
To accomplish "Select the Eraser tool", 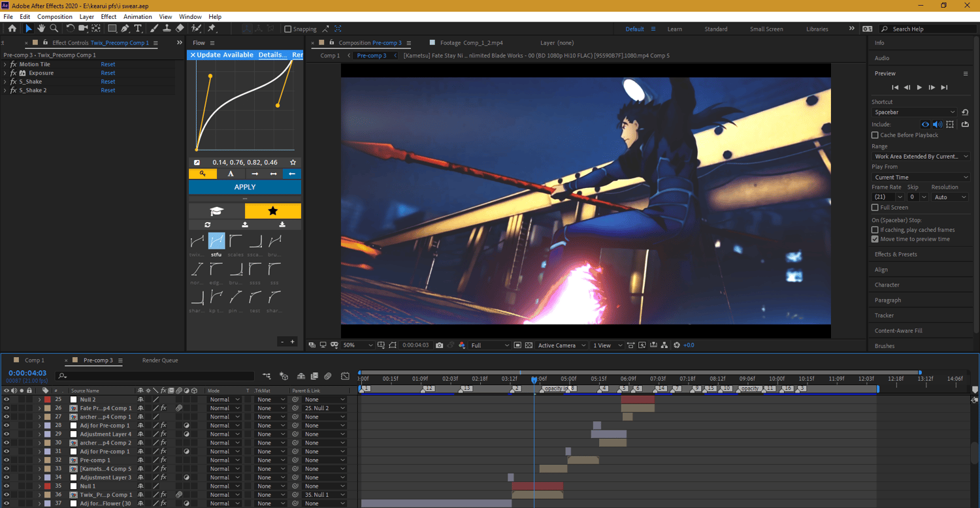I will pos(180,29).
